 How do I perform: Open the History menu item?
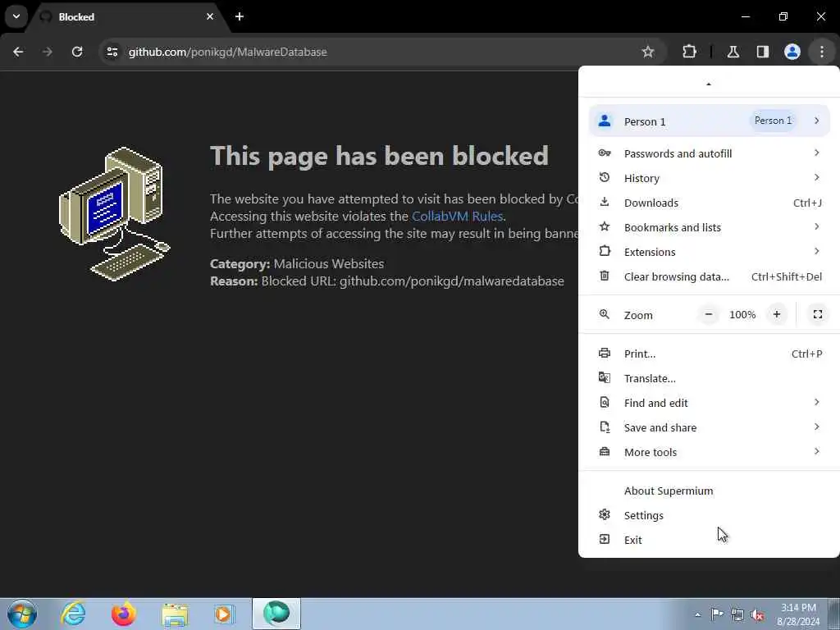(x=710, y=178)
